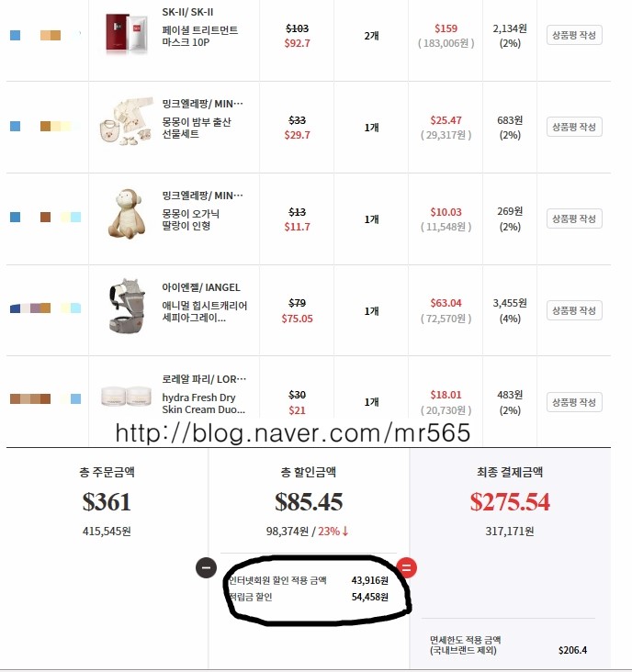Screen dimensions: 632x672
Task: Click the red equals circle icon
Action: click(406, 568)
